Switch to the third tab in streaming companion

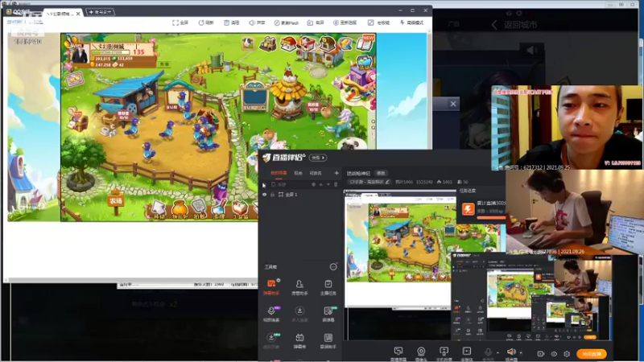[x=316, y=173]
